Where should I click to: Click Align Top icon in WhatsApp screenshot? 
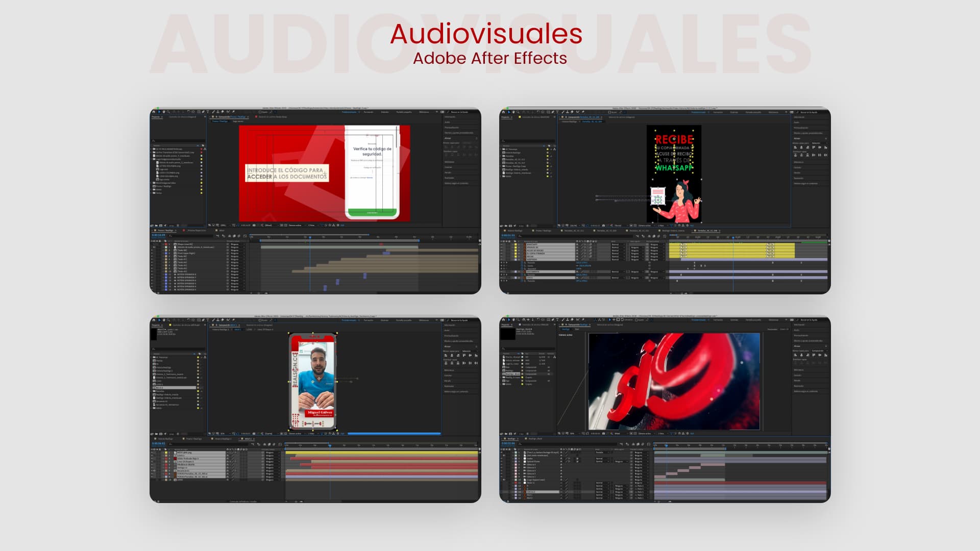click(814, 147)
